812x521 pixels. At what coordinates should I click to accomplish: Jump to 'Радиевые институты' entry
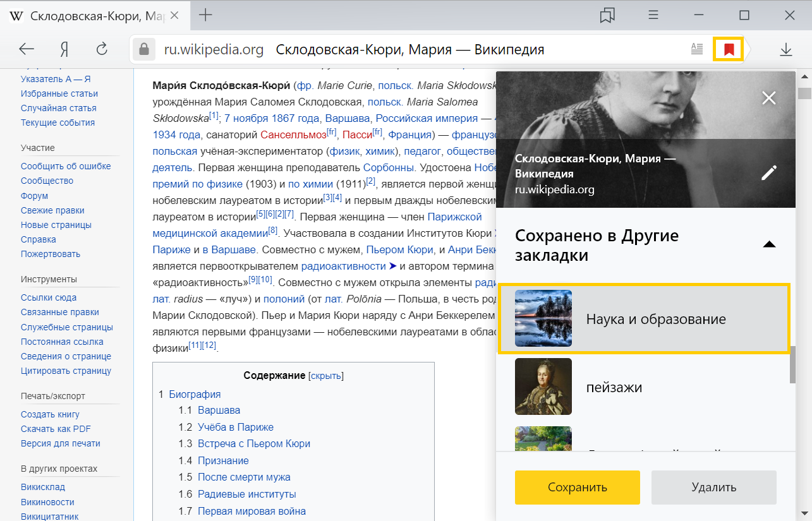click(x=246, y=494)
